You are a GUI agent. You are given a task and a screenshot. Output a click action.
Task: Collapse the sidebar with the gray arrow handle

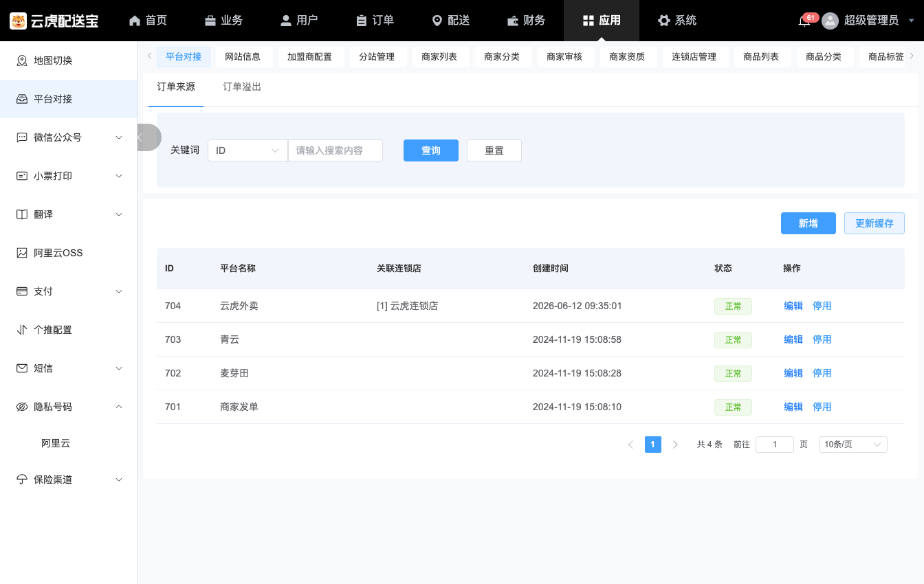pos(148,137)
